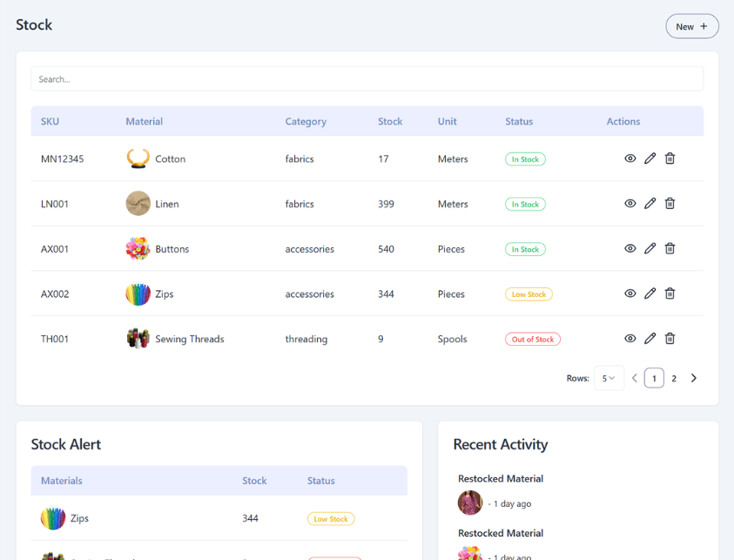Delete the Cotton stock item
The image size is (734, 560).
point(670,159)
